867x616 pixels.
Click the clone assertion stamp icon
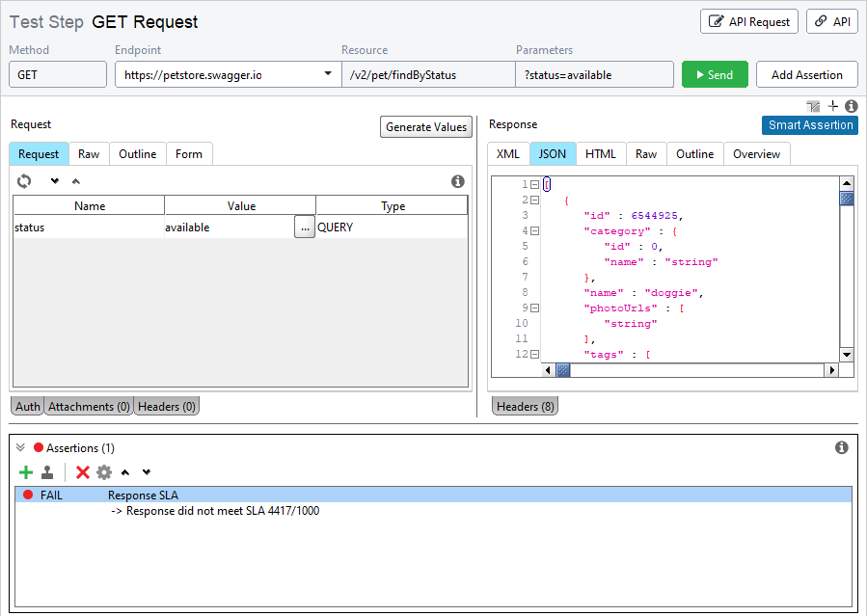[x=47, y=472]
